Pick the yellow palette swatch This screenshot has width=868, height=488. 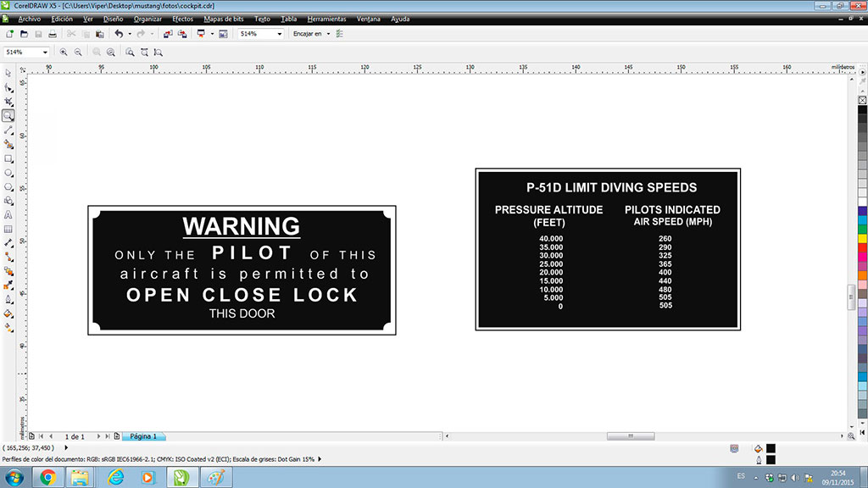point(862,238)
